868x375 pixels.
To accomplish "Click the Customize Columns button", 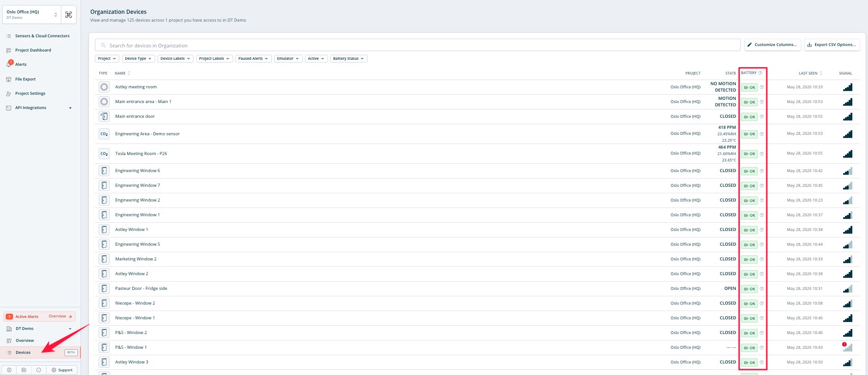I will 772,45.
